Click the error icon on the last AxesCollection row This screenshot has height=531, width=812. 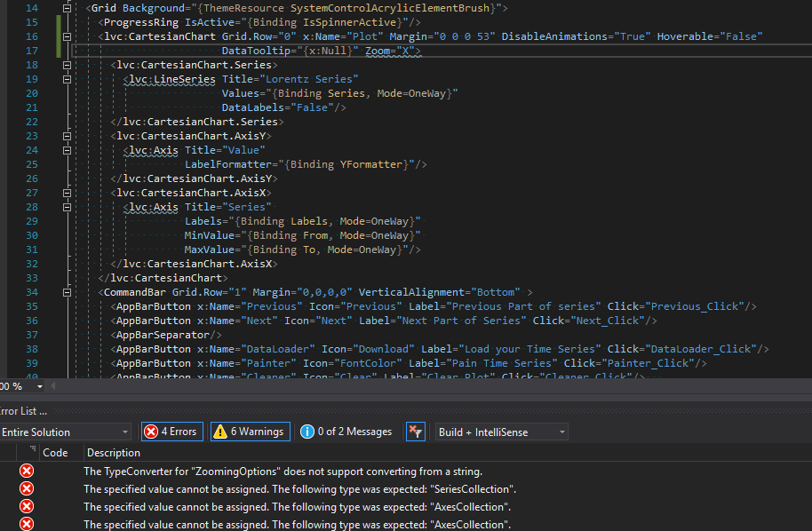click(26, 523)
